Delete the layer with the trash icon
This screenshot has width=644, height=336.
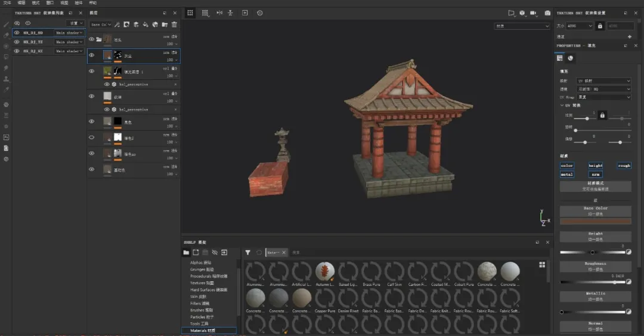click(174, 24)
